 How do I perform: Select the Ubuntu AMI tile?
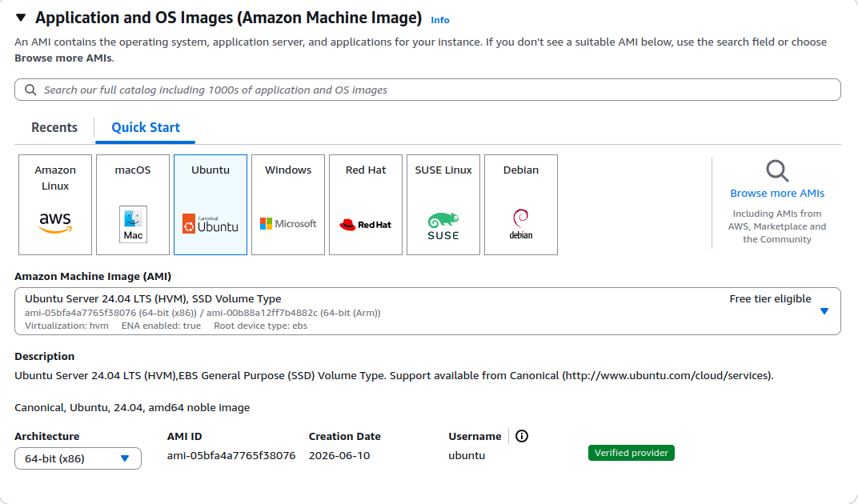210,205
